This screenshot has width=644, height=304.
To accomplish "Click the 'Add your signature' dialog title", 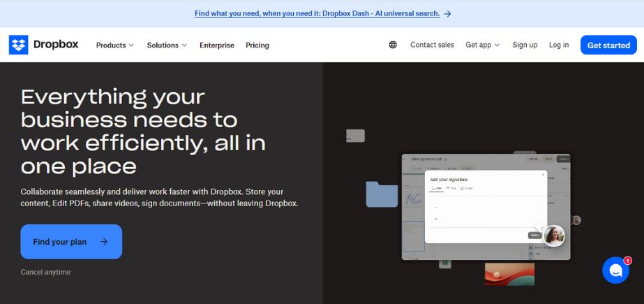I will pyautogui.click(x=449, y=180).
